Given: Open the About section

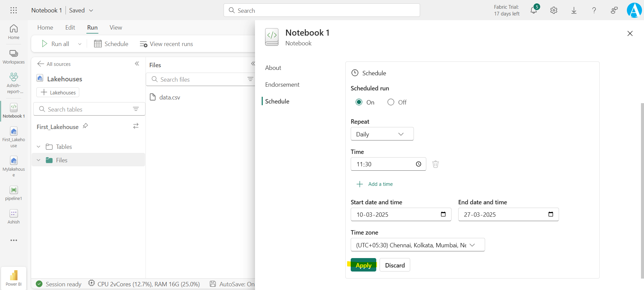Looking at the screenshot, I should pyautogui.click(x=273, y=68).
